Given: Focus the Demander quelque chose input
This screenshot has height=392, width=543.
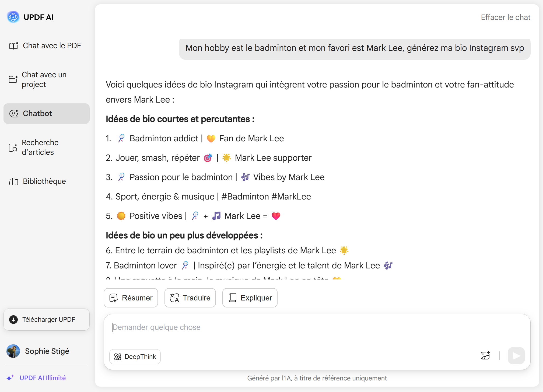Looking at the screenshot, I should point(317,327).
